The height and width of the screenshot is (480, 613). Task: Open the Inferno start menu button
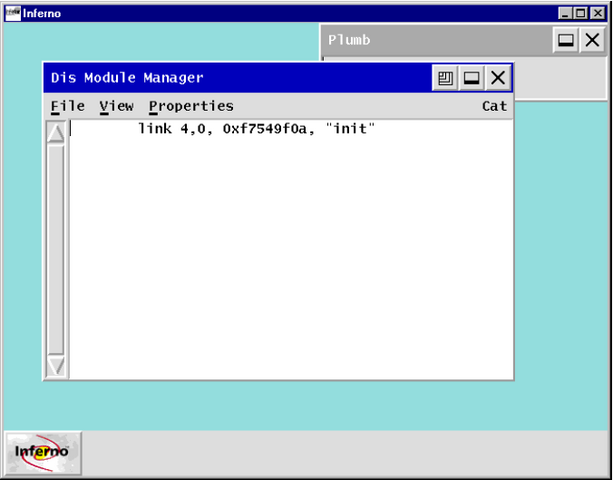(x=43, y=453)
